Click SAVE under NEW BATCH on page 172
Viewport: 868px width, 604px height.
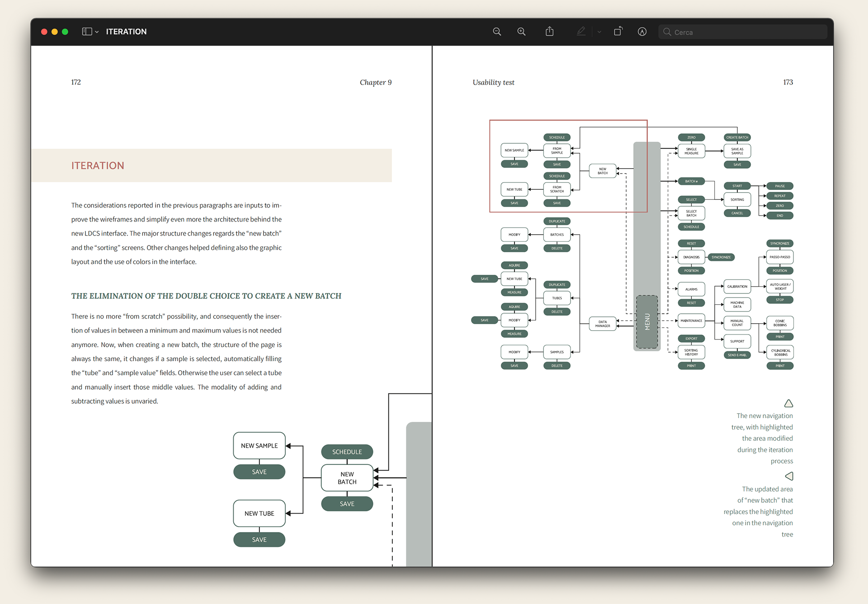(x=347, y=504)
